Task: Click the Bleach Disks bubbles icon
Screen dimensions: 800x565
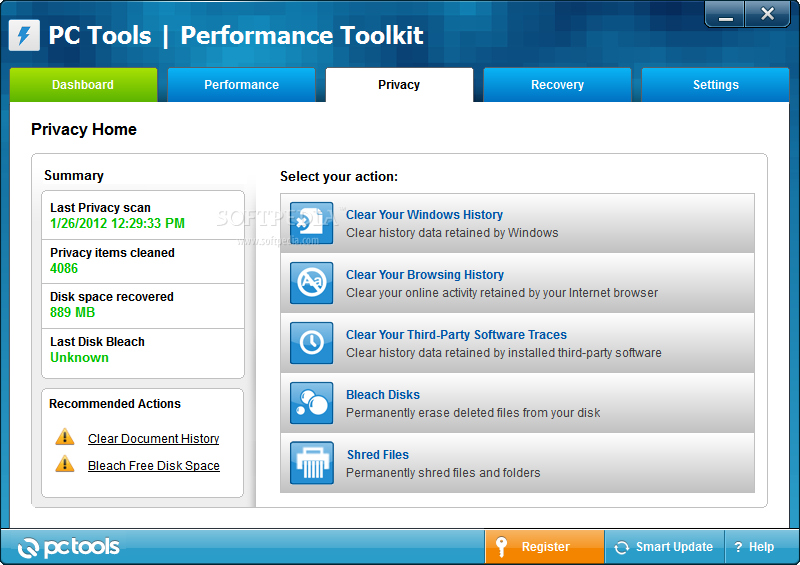Action: [x=311, y=403]
